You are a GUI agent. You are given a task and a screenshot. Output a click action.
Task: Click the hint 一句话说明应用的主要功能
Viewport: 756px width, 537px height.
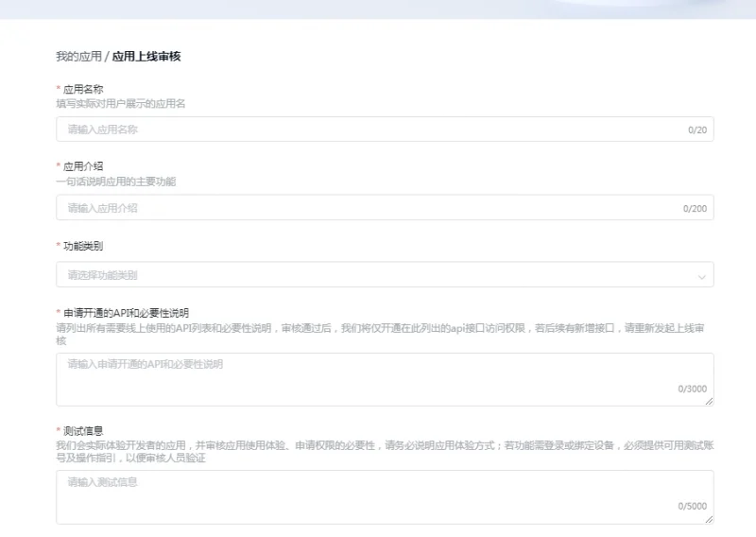click(115, 182)
